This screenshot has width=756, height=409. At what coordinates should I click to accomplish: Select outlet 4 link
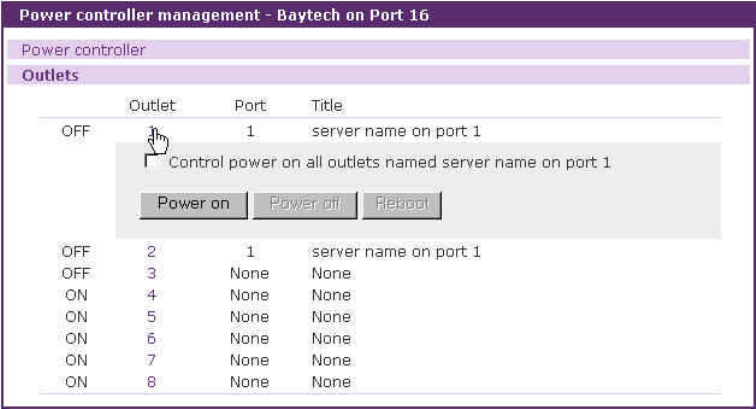[x=152, y=295]
